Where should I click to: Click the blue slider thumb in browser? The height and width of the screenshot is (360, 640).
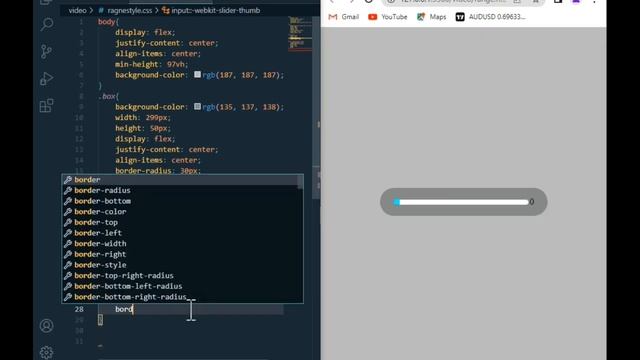396,202
